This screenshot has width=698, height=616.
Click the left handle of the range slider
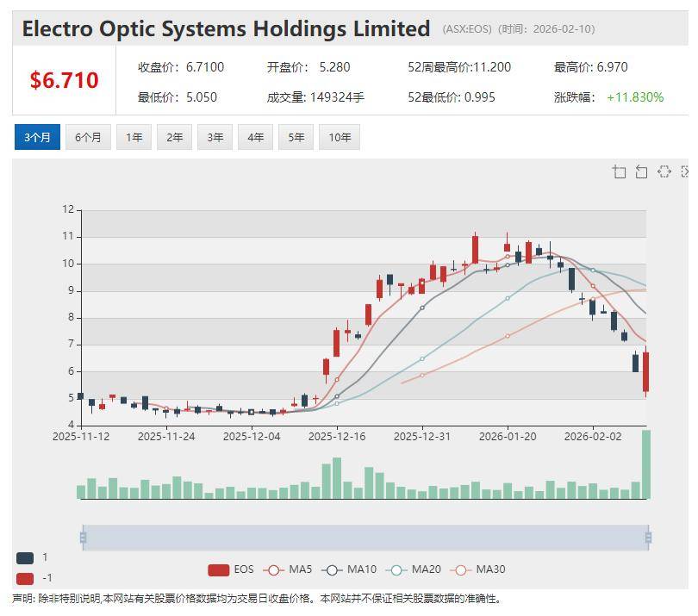tap(83, 538)
